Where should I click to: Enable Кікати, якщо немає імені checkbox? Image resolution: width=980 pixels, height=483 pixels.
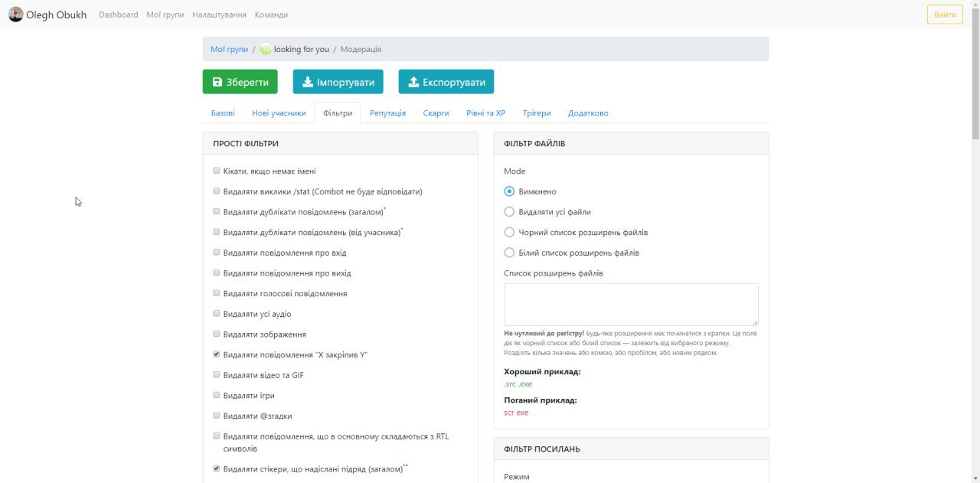click(x=217, y=171)
